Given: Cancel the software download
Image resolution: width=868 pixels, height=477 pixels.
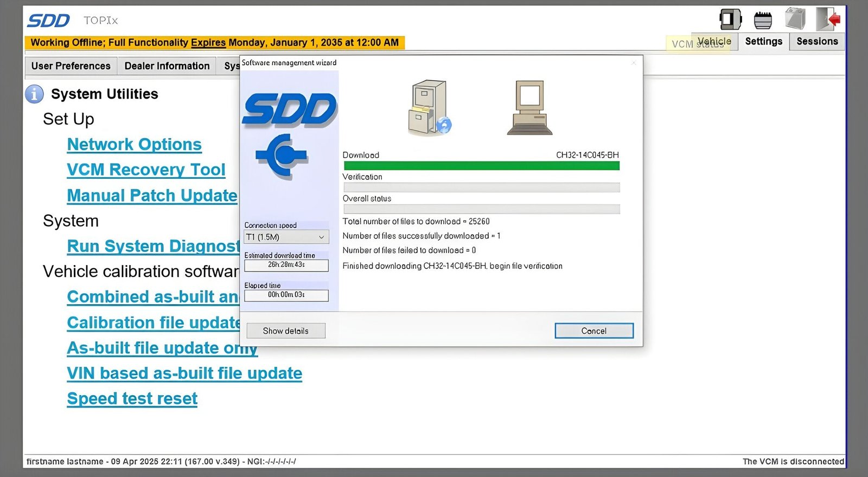Looking at the screenshot, I should (x=594, y=331).
